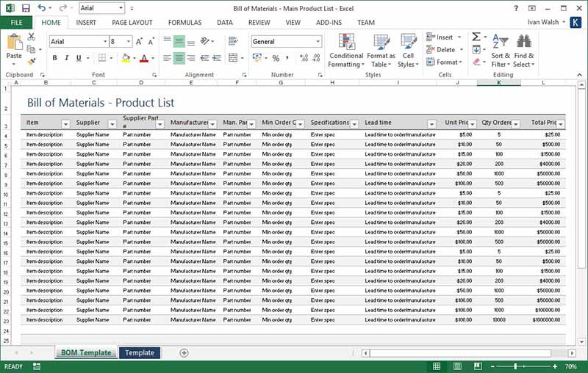Screen dimensions: 588x373
Task: Open the Specifications filter dropdown
Action: [x=354, y=124]
